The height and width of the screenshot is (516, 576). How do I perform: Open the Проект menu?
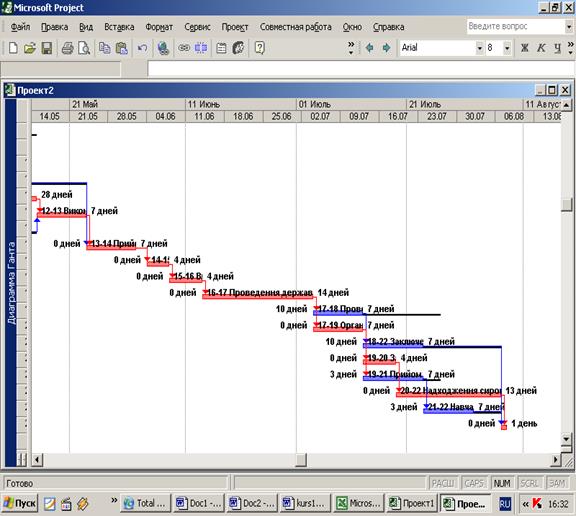235,27
